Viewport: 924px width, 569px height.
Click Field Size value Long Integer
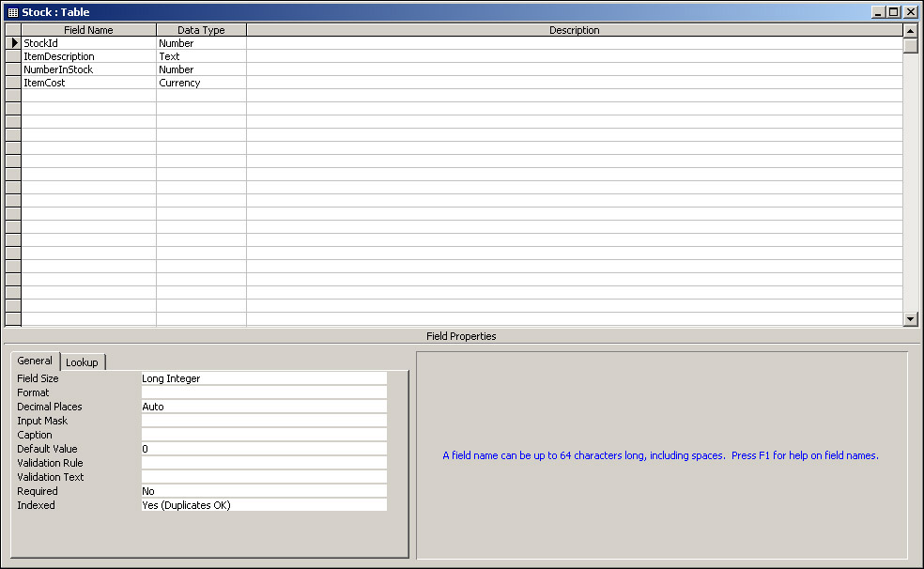[x=263, y=378]
